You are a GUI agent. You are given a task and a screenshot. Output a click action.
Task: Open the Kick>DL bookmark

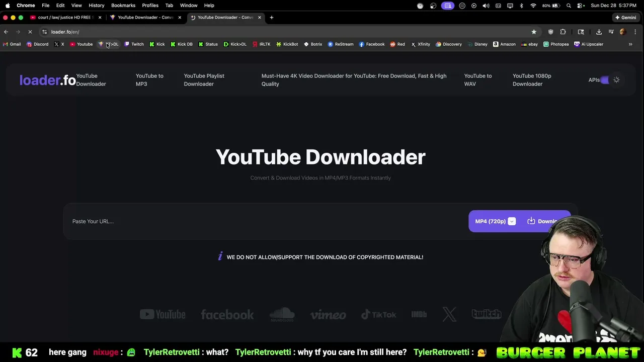235,44
